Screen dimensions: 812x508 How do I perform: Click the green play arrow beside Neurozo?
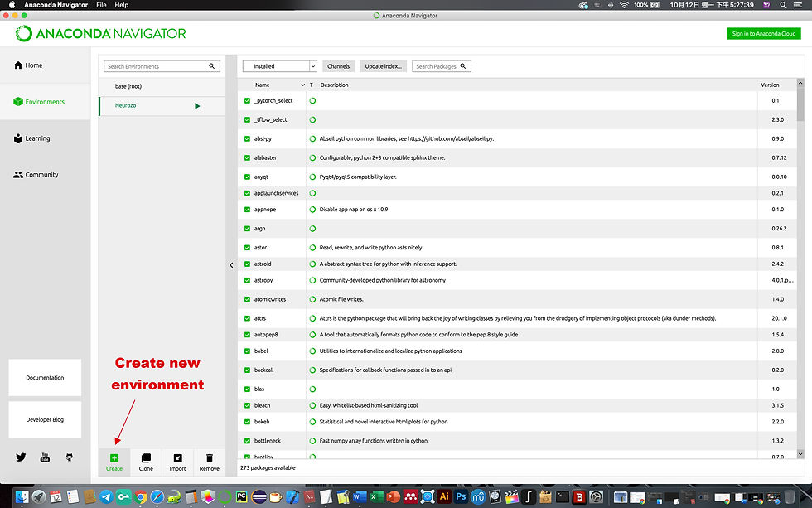coord(197,105)
